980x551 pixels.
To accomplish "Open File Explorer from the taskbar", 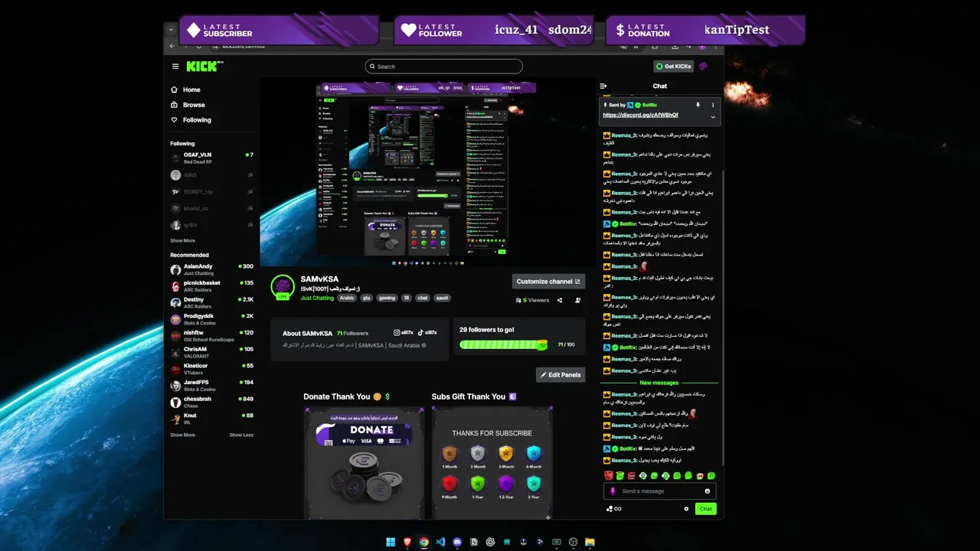I will tap(590, 542).
